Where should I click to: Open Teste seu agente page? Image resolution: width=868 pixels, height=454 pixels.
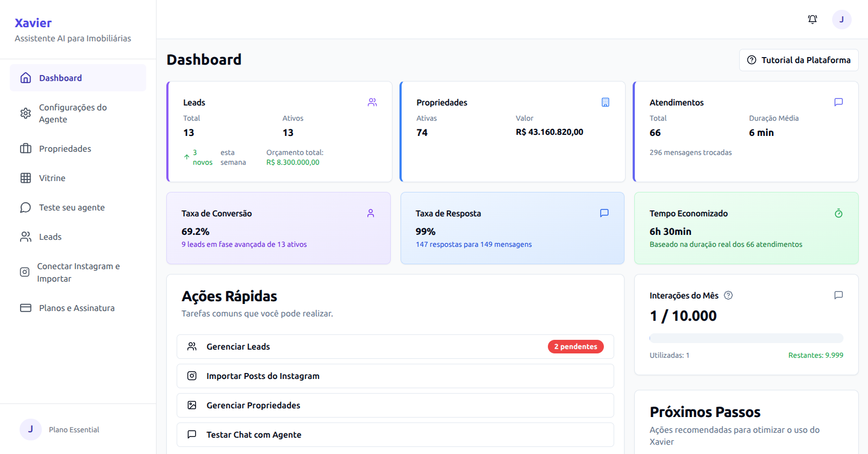pyautogui.click(x=78, y=207)
